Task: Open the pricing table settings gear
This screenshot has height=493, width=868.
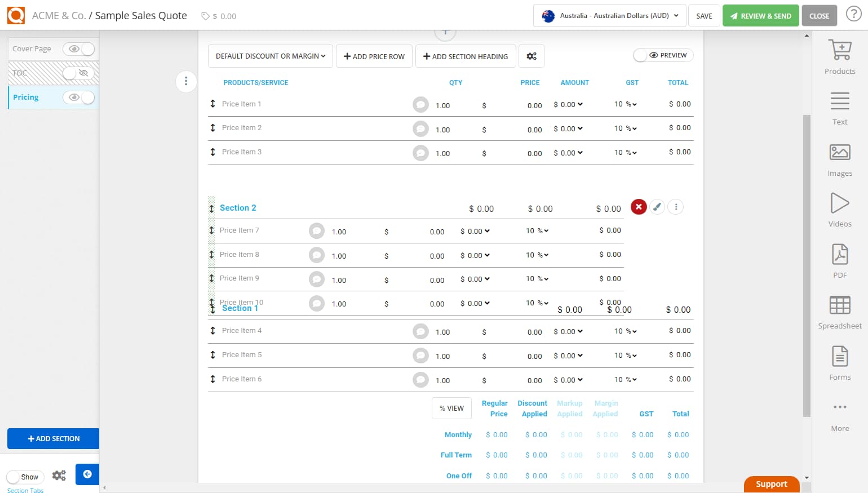Action: click(532, 56)
